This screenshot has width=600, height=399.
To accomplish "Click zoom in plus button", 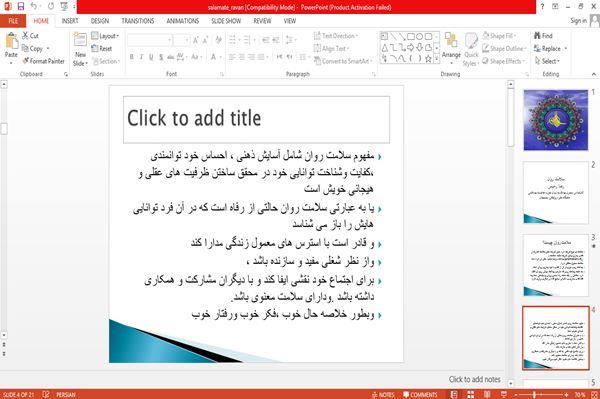I will [x=566, y=394].
